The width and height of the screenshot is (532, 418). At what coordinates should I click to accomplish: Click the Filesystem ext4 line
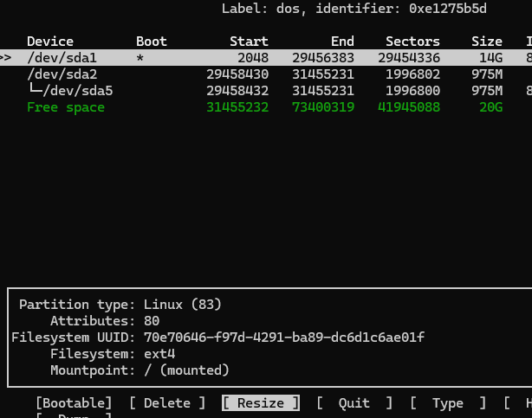point(113,354)
